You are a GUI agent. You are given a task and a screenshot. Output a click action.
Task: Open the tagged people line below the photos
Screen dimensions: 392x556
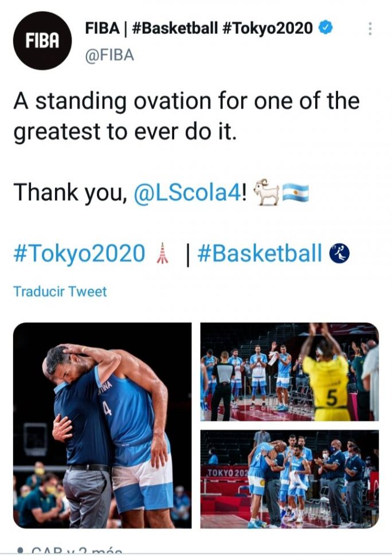point(69,551)
